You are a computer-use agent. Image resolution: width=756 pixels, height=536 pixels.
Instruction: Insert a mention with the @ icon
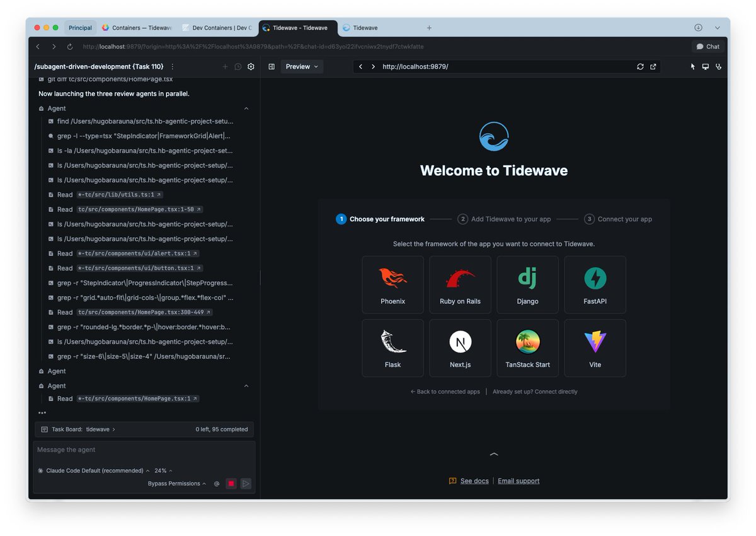click(x=217, y=484)
